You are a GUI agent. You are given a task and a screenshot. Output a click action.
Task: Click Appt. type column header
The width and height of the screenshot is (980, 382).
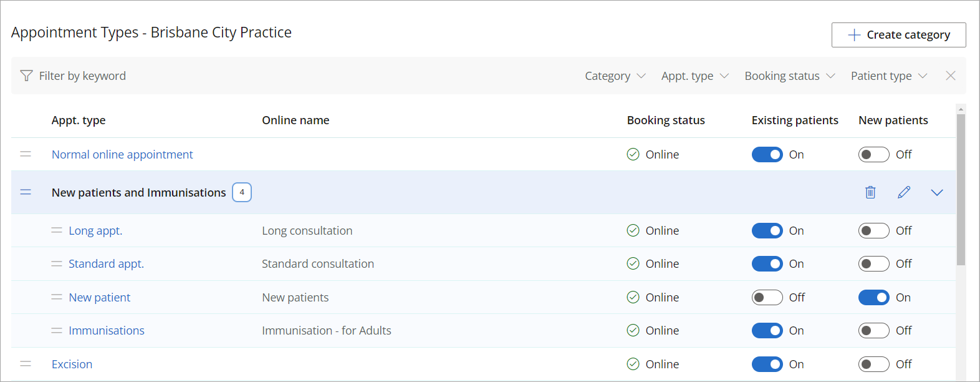79,120
